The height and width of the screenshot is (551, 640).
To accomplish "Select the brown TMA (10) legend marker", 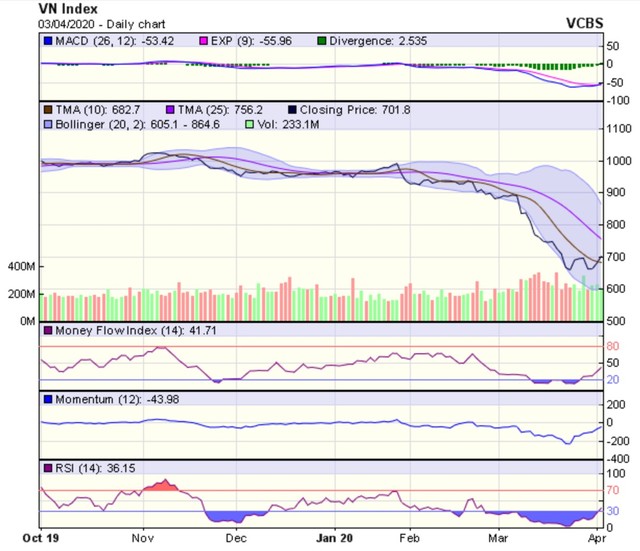I will click(x=46, y=108).
